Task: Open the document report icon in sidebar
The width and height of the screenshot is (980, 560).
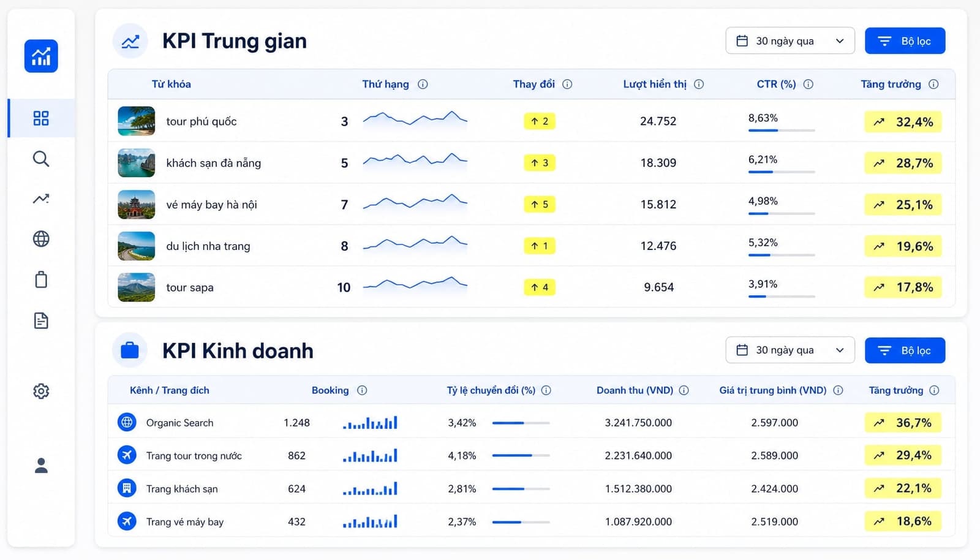Action: click(x=41, y=320)
